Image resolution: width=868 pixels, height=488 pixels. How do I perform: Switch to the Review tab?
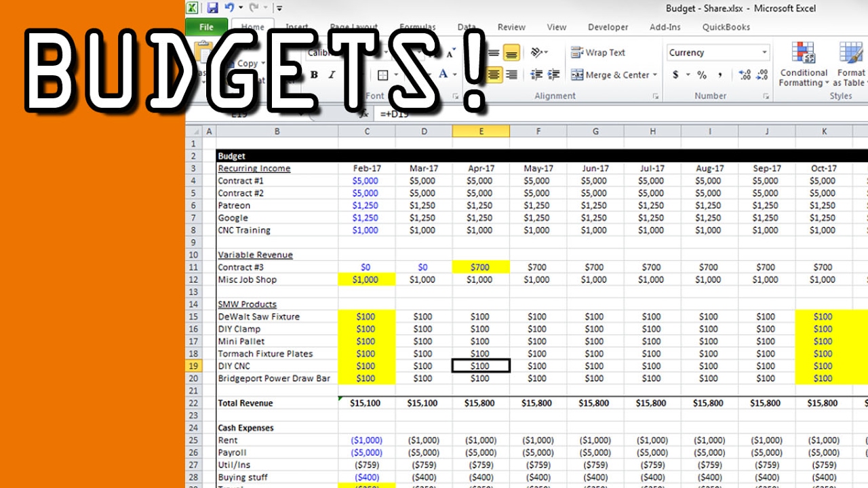(x=511, y=27)
